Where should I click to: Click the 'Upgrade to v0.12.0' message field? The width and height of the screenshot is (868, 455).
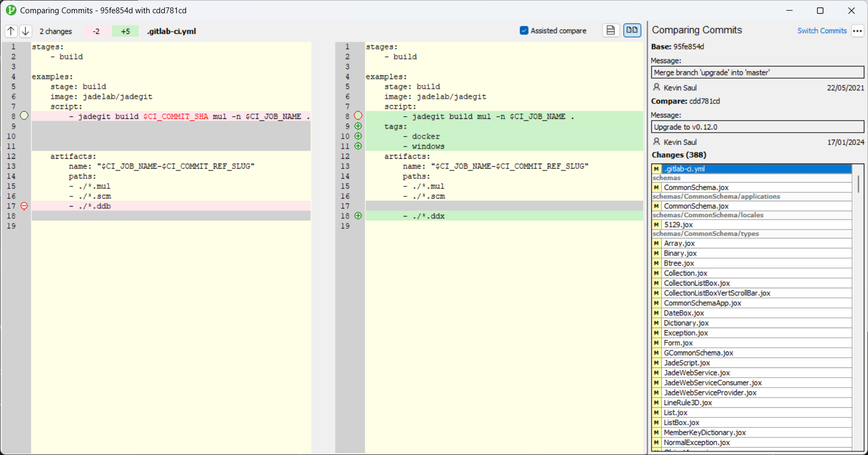[x=757, y=127]
